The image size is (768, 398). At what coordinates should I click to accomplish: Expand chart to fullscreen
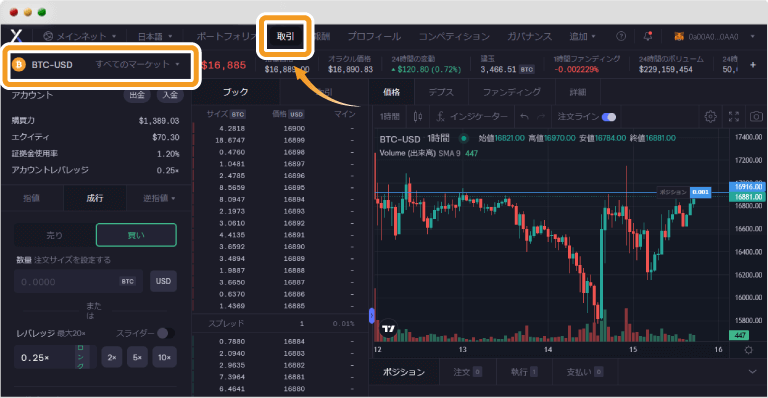(x=734, y=117)
